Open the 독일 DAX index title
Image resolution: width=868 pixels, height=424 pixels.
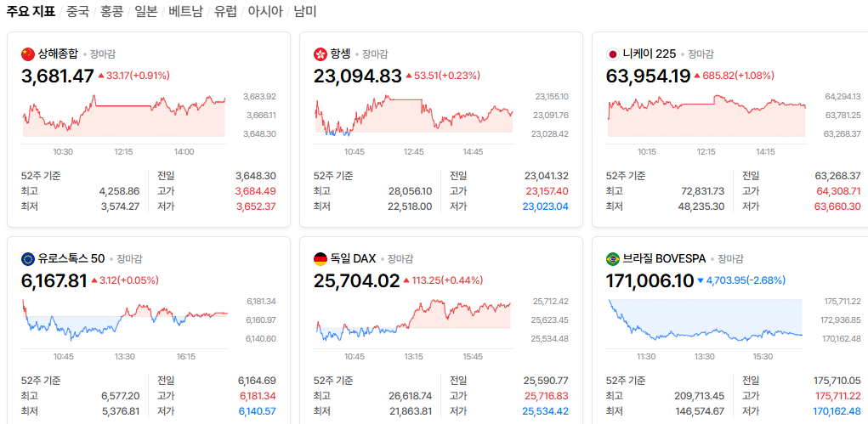(x=353, y=258)
